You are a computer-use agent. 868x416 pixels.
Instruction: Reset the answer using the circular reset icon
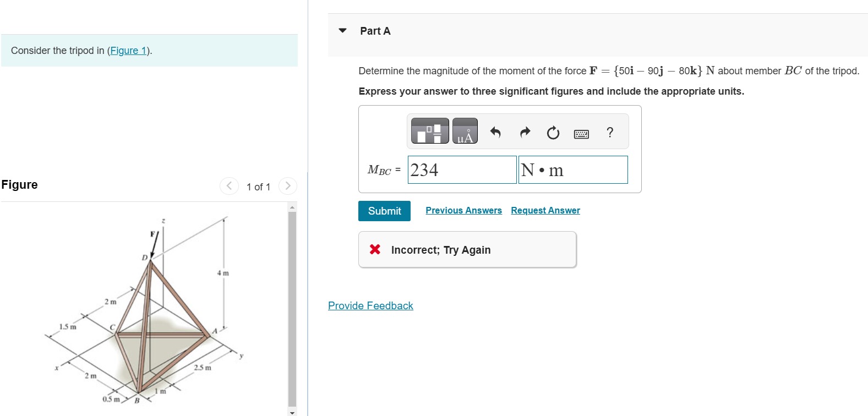point(553,132)
